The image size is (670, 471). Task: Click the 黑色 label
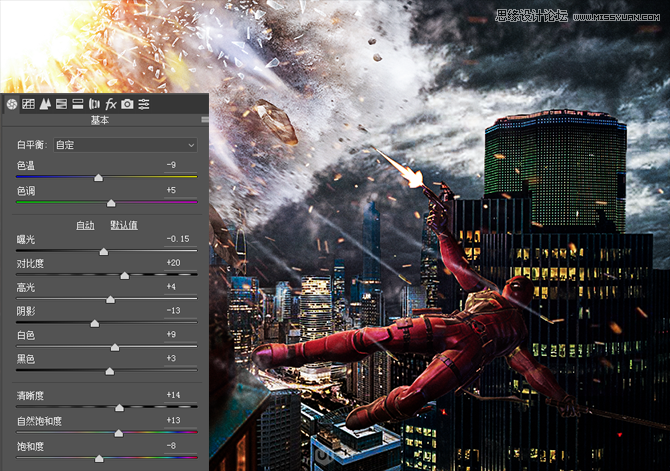(x=26, y=359)
